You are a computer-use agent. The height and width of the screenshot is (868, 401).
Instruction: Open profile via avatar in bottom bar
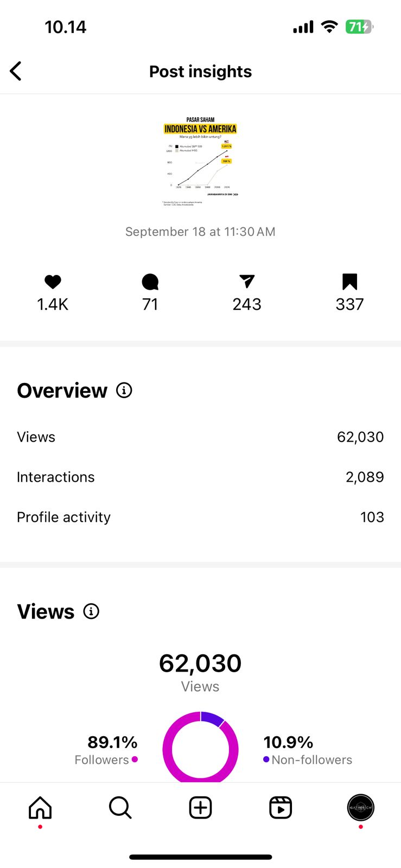pos(360,808)
